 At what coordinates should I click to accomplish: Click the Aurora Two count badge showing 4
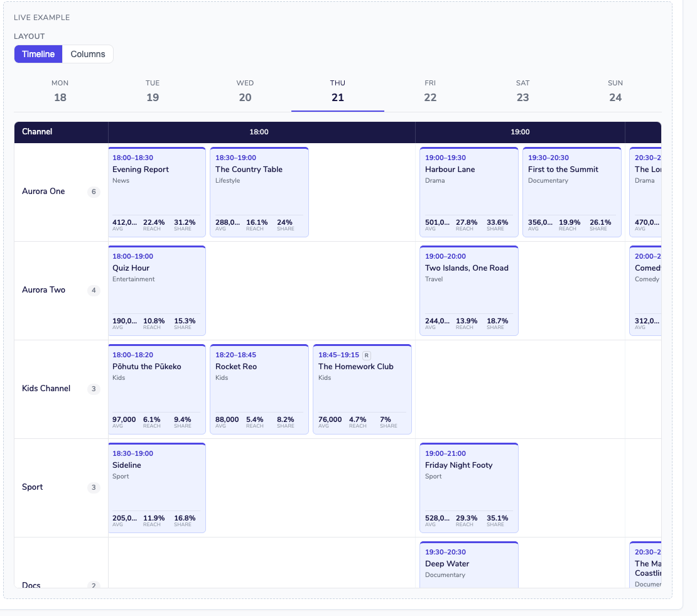(94, 290)
